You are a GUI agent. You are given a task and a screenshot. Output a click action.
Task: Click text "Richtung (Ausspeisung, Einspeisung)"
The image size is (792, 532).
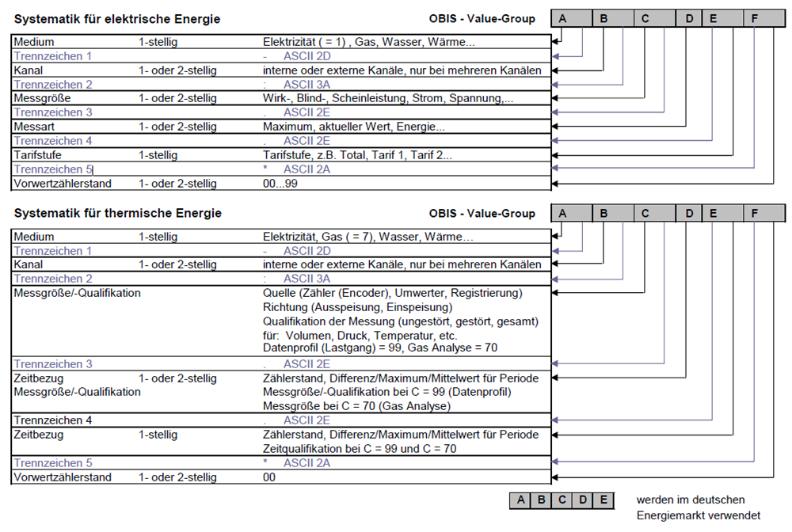pyautogui.click(x=358, y=307)
